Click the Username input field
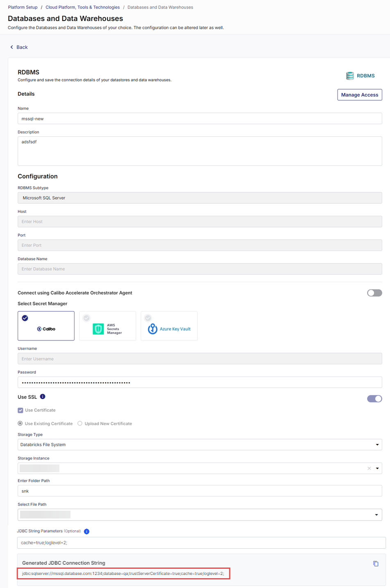Screen dimensions: 390x588 200,359
